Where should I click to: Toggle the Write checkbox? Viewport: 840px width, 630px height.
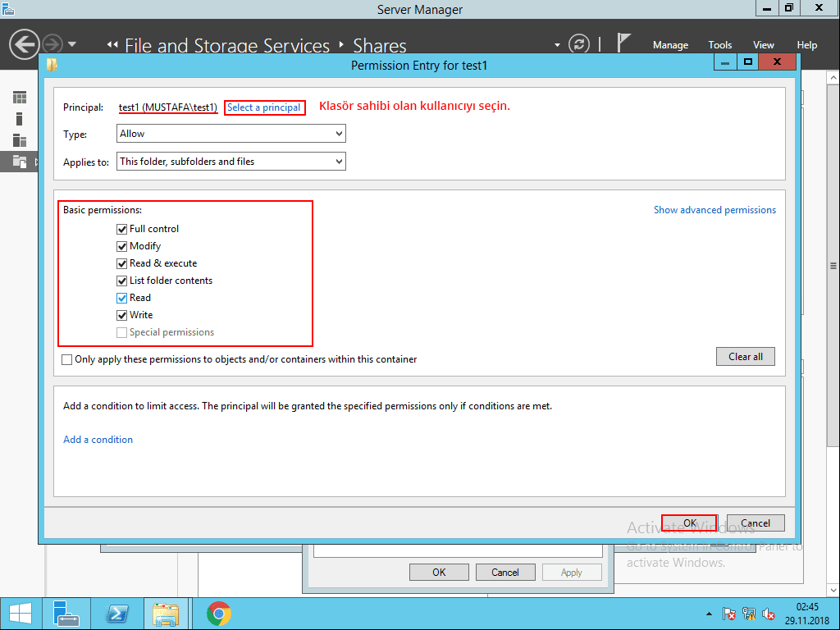(x=121, y=315)
